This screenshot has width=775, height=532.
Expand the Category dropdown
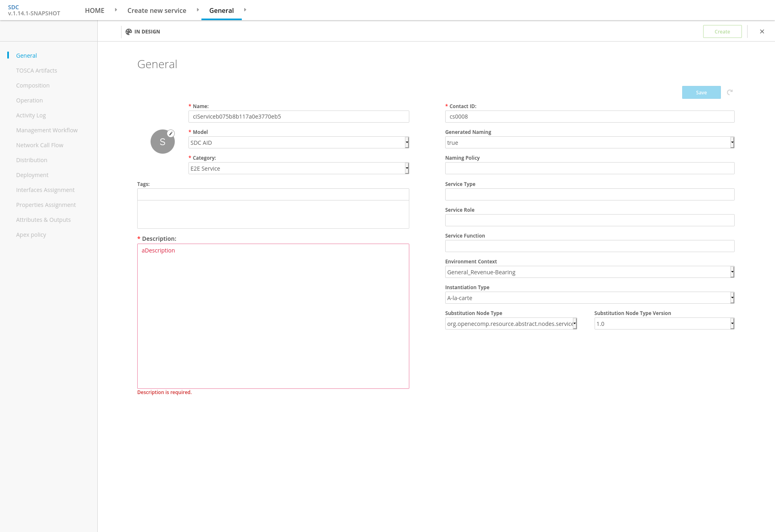coord(299,168)
